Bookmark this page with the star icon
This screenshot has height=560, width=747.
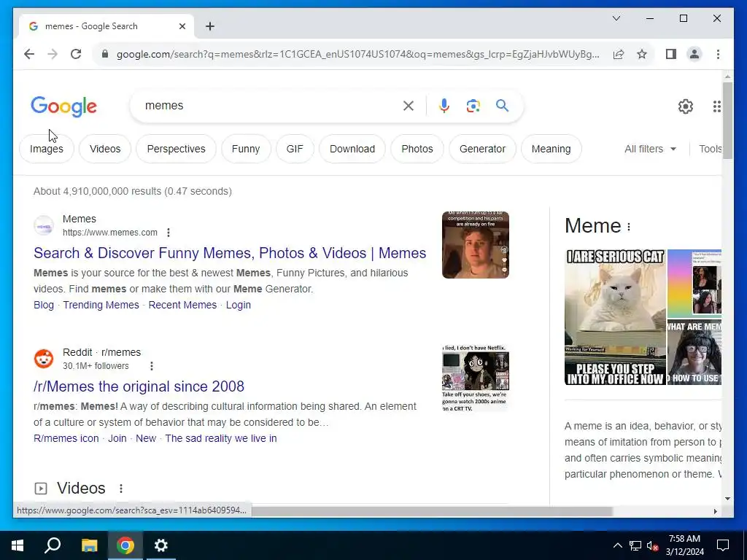coord(642,54)
